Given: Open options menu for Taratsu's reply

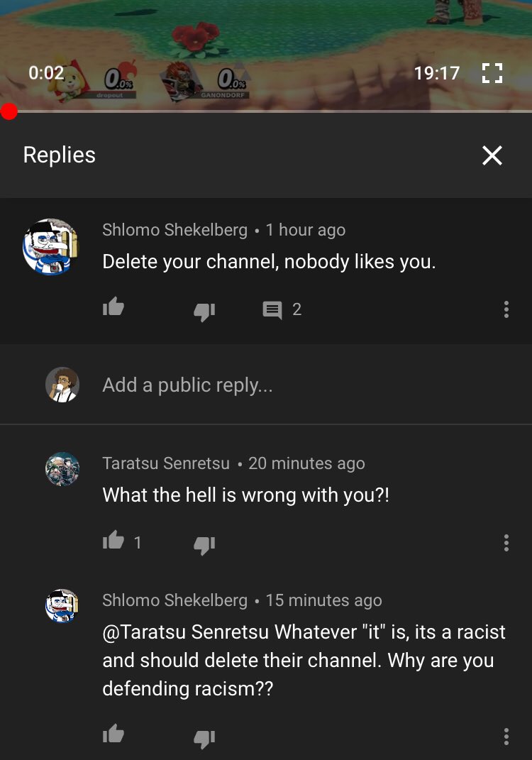Looking at the screenshot, I should click(506, 543).
